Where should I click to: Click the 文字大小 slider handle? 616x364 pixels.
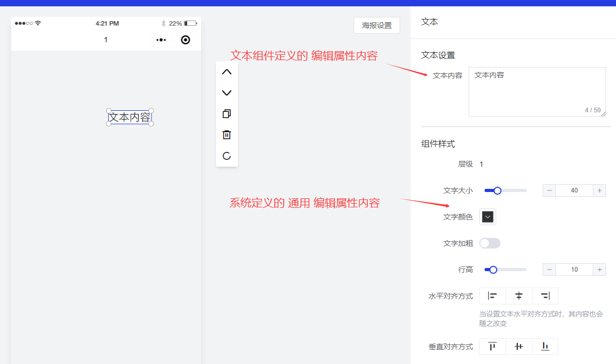pos(497,190)
